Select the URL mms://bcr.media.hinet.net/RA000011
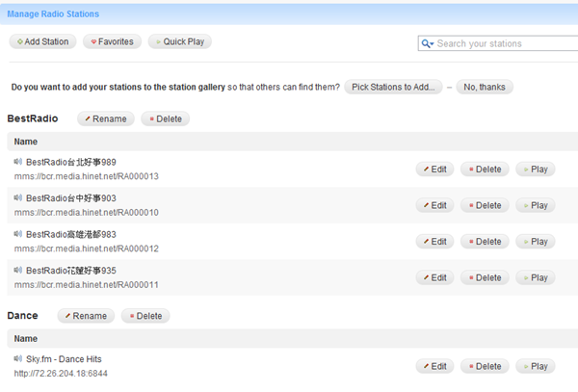Viewport: 578px width, 392px height. pos(87,284)
